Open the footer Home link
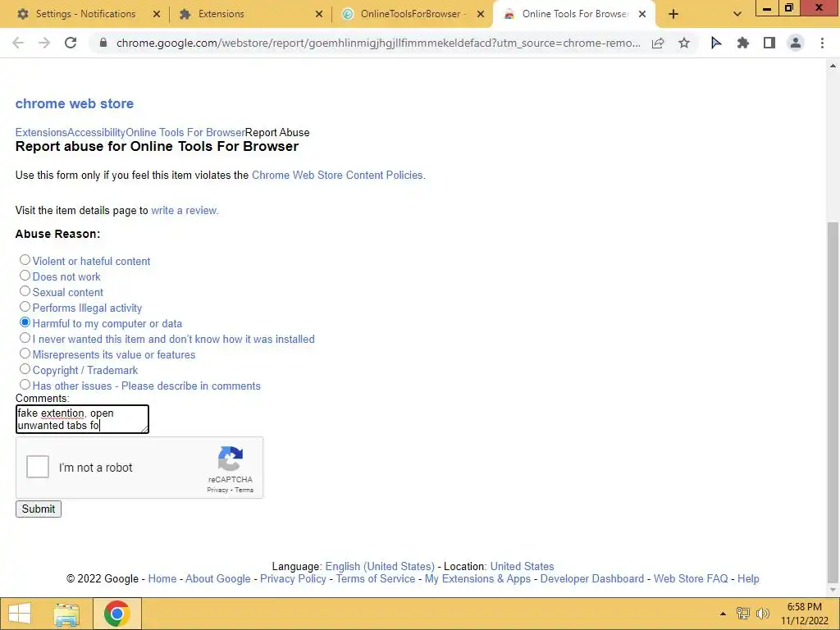Viewport: 840px width, 630px height. pos(162,578)
